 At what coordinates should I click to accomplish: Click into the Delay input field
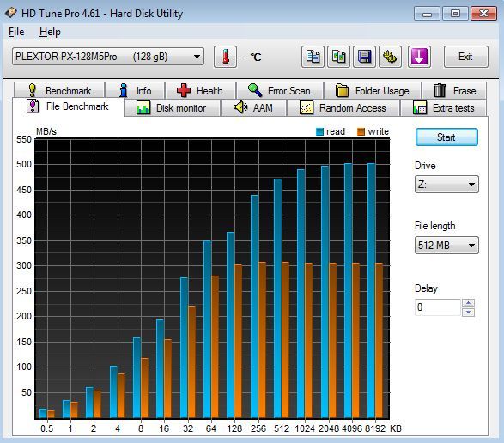click(438, 307)
